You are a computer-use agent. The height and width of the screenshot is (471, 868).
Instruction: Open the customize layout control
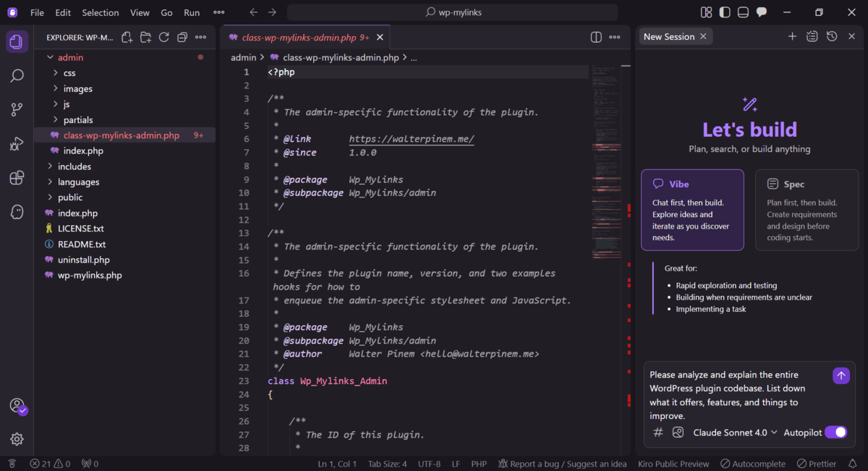[707, 12]
